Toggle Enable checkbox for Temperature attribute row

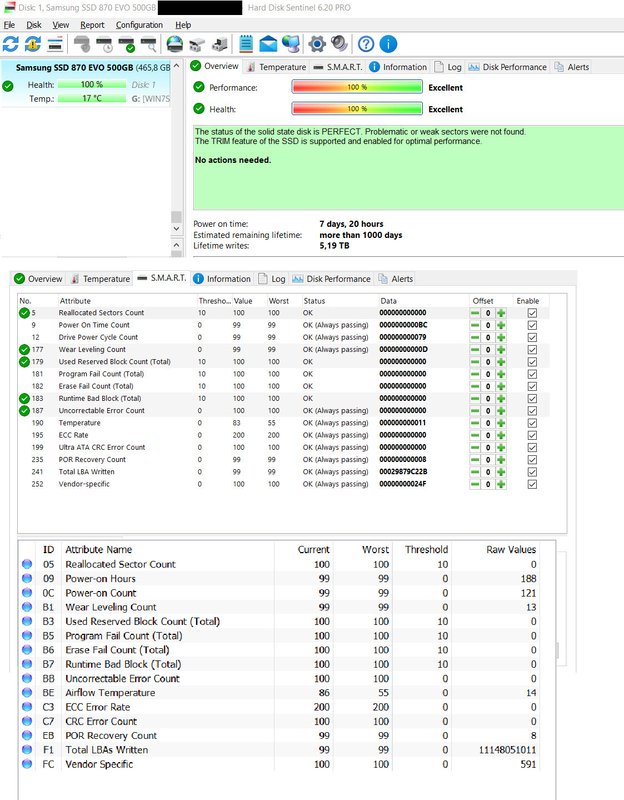click(532, 423)
